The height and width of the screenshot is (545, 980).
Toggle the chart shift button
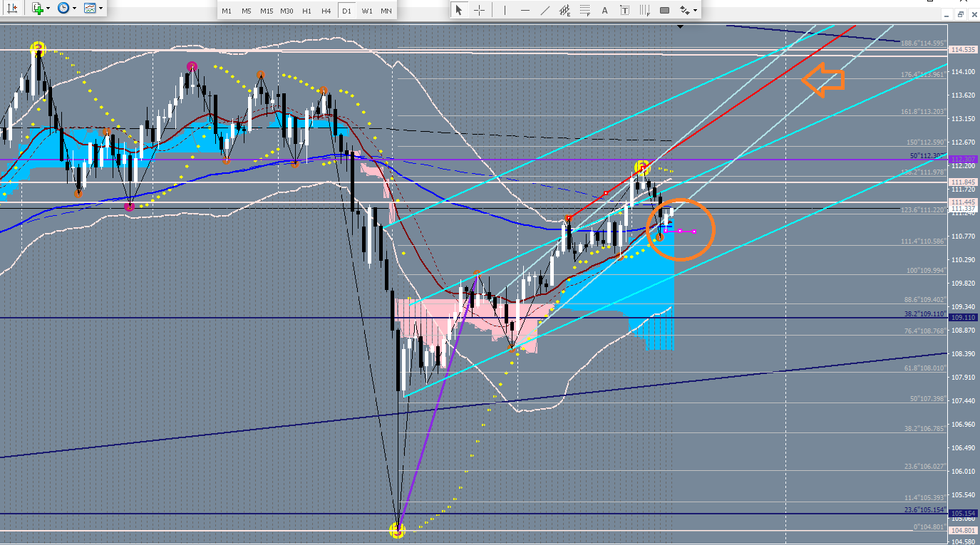click(12, 9)
